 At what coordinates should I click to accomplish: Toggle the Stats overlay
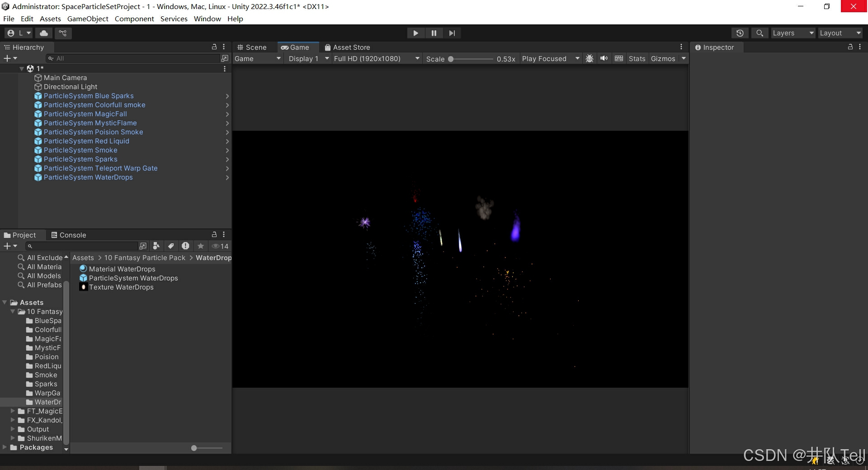pyautogui.click(x=637, y=59)
